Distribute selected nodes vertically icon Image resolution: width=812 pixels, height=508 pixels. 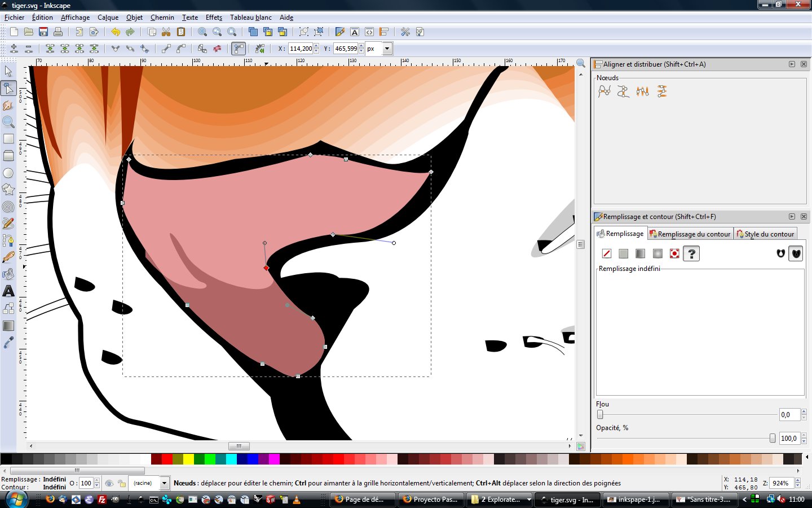click(662, 91)
